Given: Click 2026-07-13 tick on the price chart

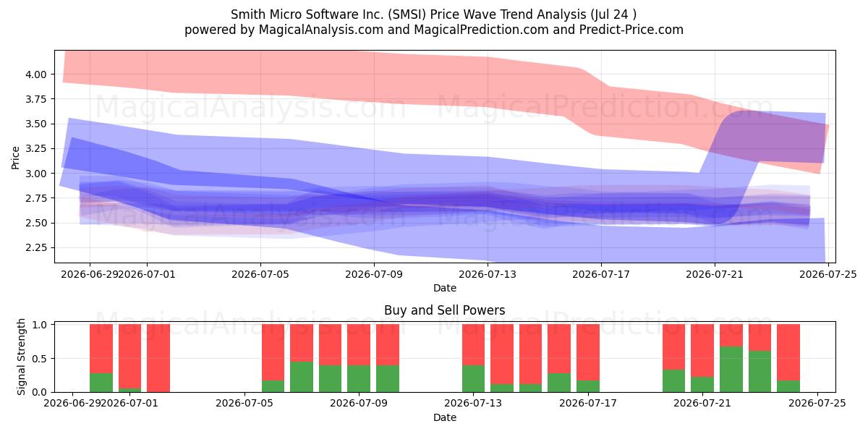Looking at the screenshot, I should point(488,274).
